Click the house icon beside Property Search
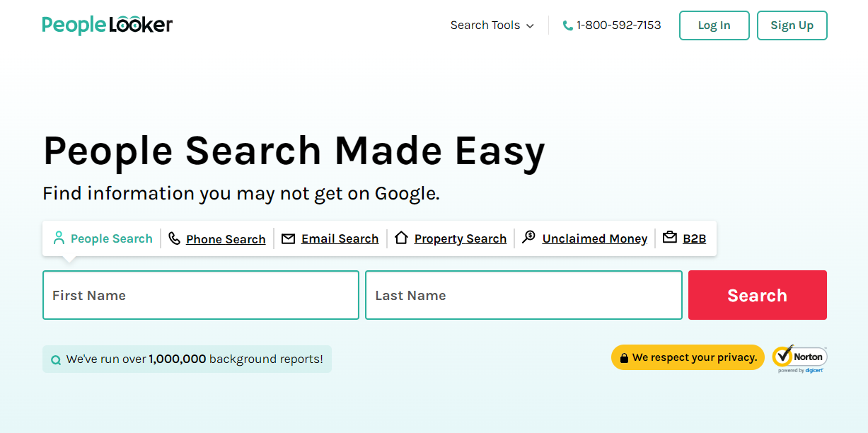 click(x=401, y=238)
